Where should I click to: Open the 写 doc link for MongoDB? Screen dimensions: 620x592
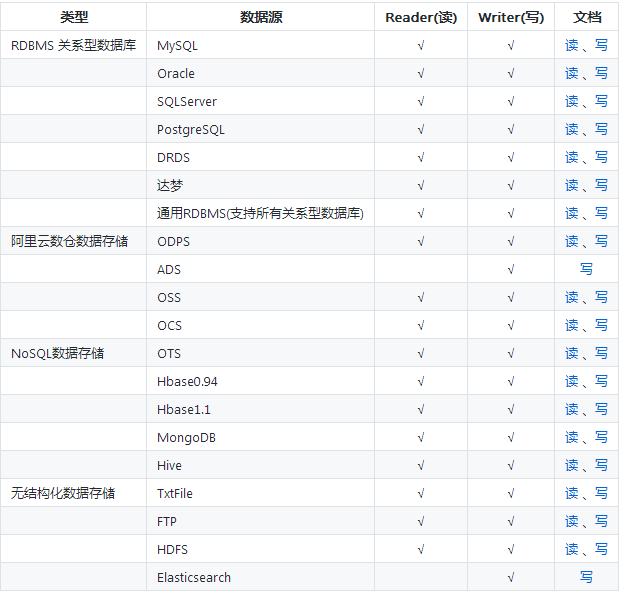pyautogui.click(x=601, y=437)
